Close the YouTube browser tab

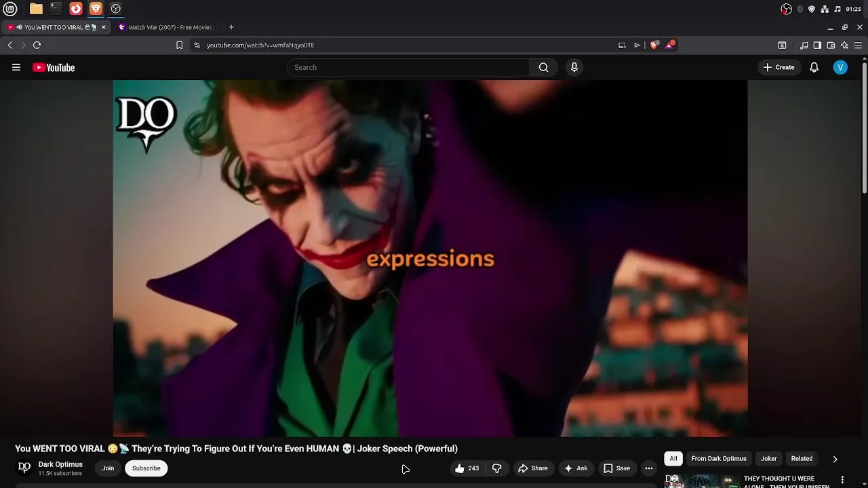(104, 27)
